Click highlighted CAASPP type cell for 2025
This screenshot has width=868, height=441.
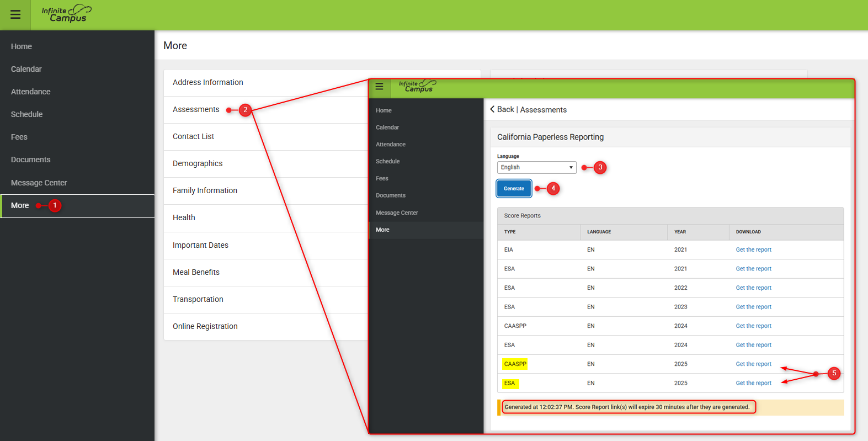[x=515, y=364]
